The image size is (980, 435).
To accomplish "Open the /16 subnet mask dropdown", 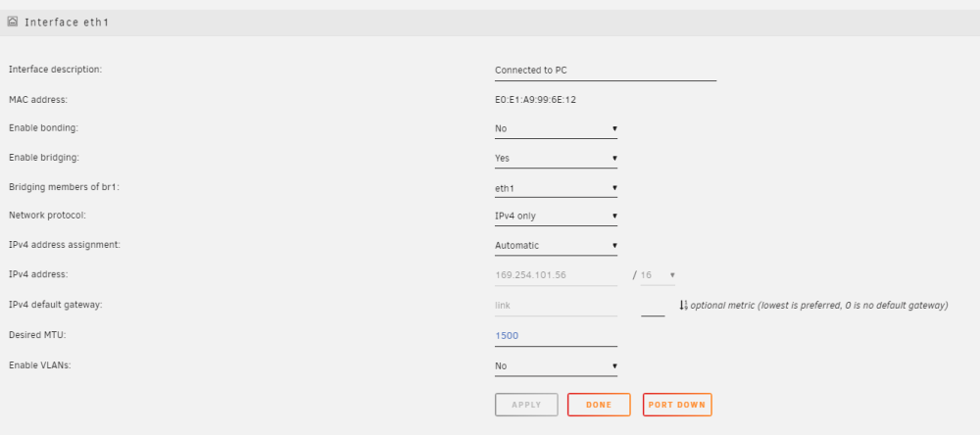I will pyautogui.click(x=658, y=275).
